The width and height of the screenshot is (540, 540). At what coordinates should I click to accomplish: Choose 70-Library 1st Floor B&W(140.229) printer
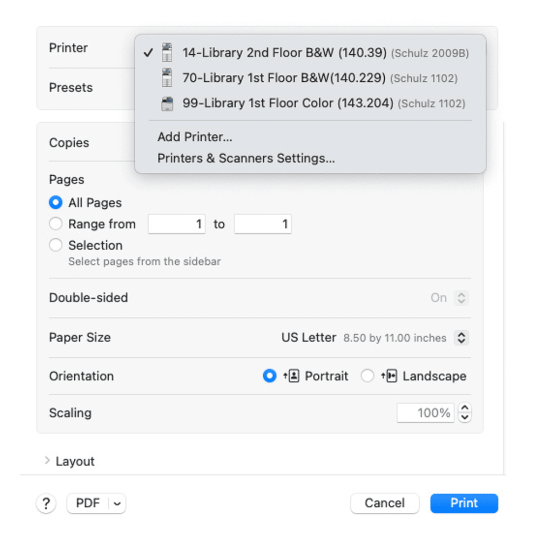tap(310, 78)
